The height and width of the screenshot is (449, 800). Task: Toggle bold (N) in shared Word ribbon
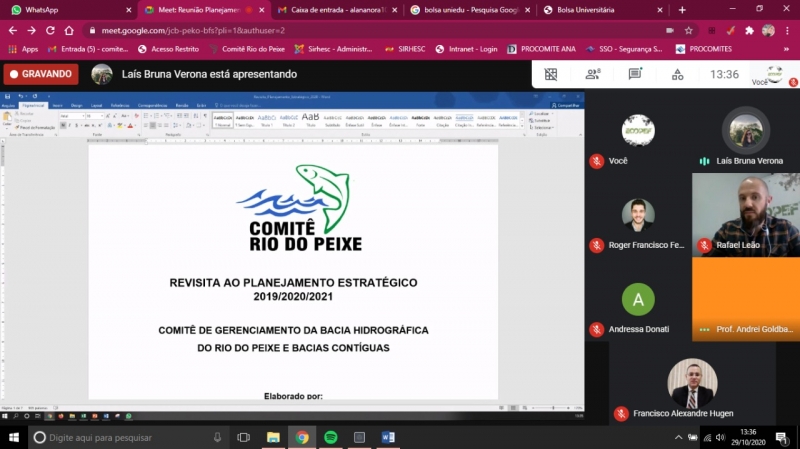63,126
